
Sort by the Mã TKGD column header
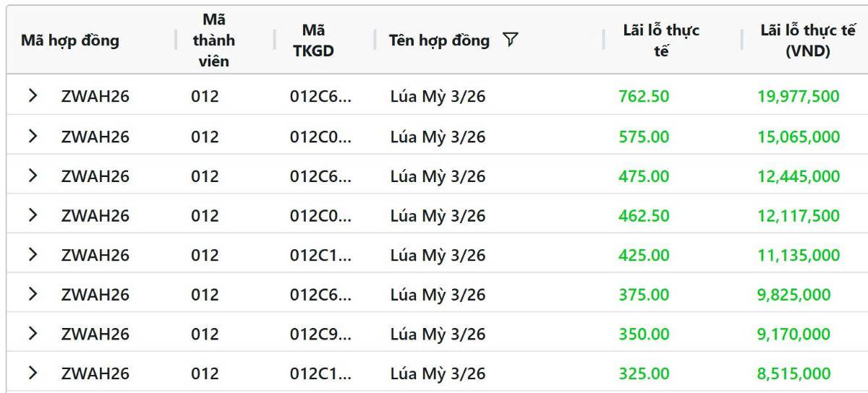tap(313, 40)
